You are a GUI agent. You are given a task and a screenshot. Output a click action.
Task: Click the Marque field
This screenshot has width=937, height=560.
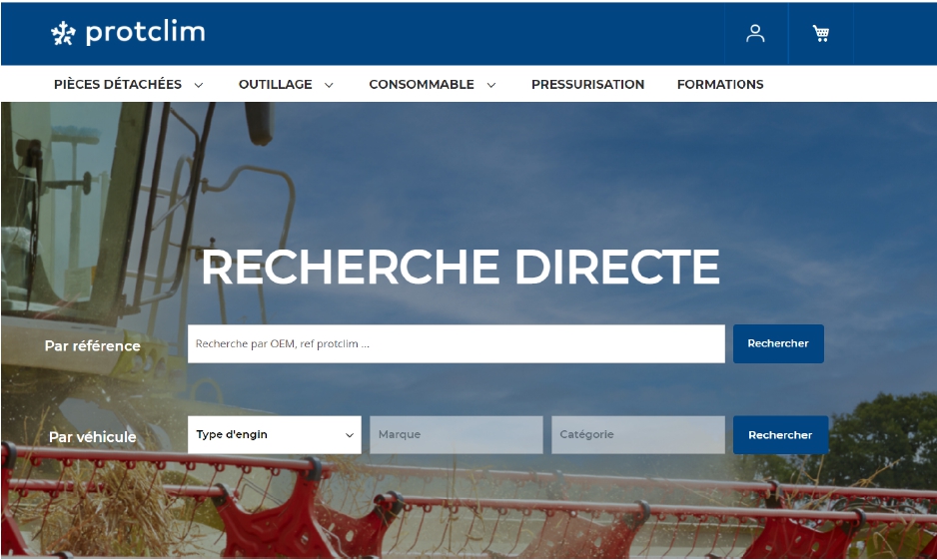(x=456, y=434)
